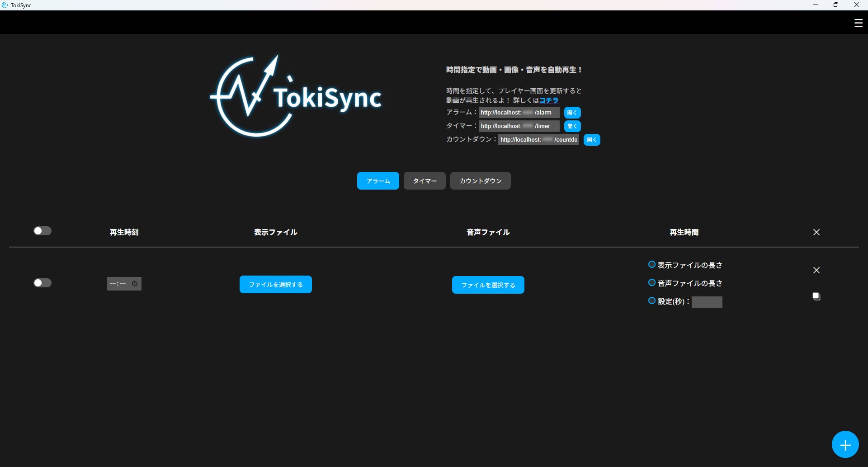Click the countdown localhost URL field

(538, 140)
